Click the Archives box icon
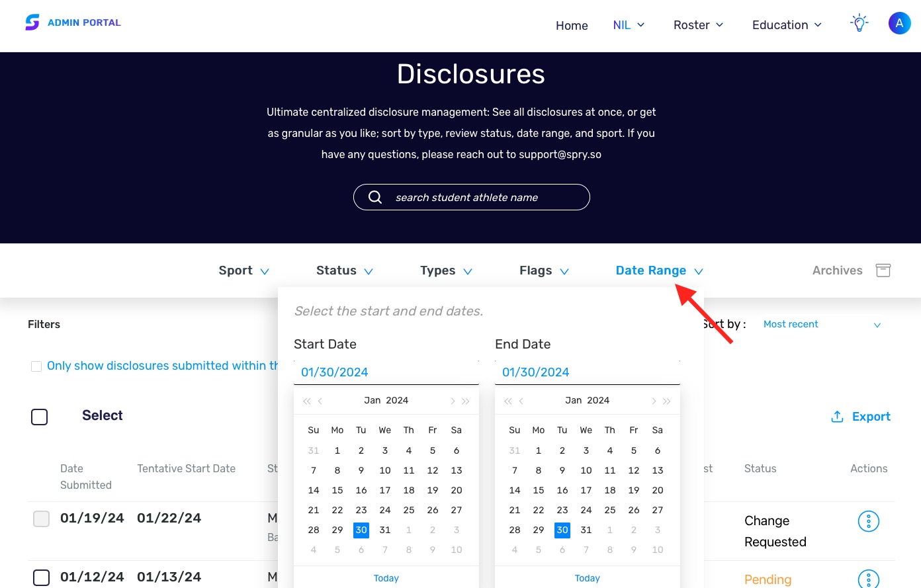The height and width of the screenshot is (588, 921). (883, 270)
